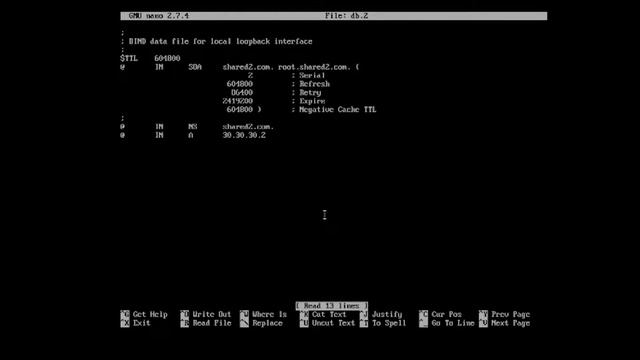Click the Cut Text shortcut

click(329, 314)
